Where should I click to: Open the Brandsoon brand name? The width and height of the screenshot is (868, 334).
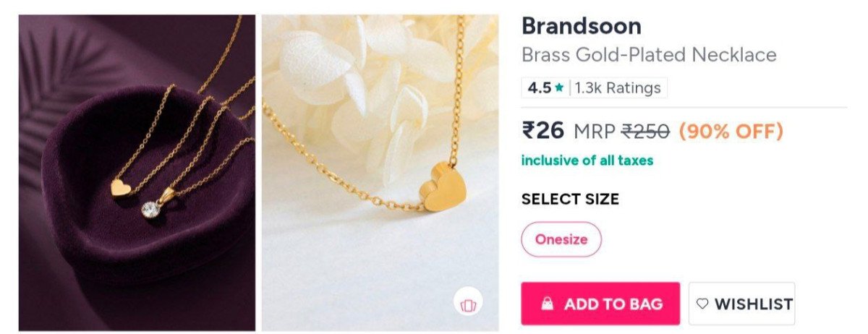[581, 26]
